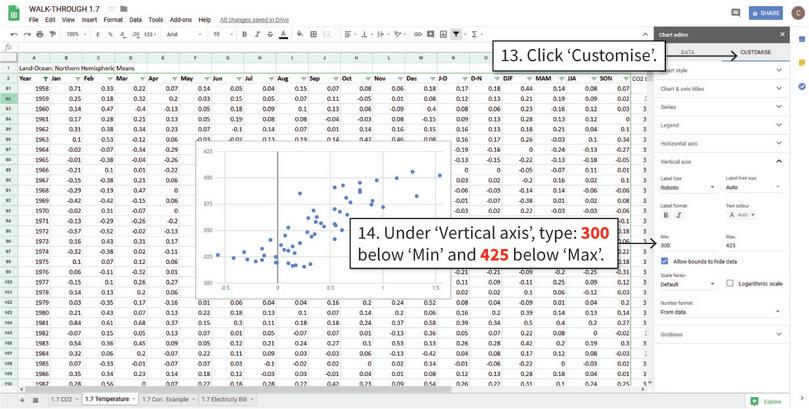Expand the Chart style section
This screenshot has height=409, width=809.
pyautogui.click(x=721, y=70)
